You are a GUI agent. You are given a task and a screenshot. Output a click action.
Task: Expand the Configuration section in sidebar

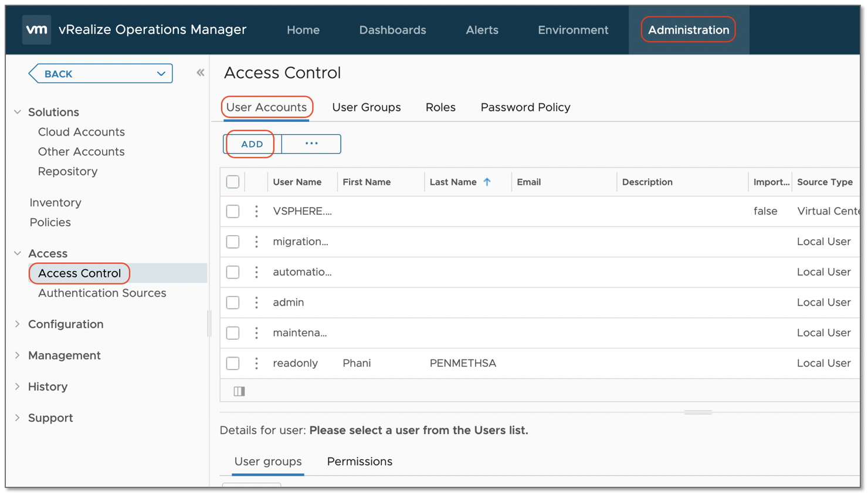tap(18, 324)
